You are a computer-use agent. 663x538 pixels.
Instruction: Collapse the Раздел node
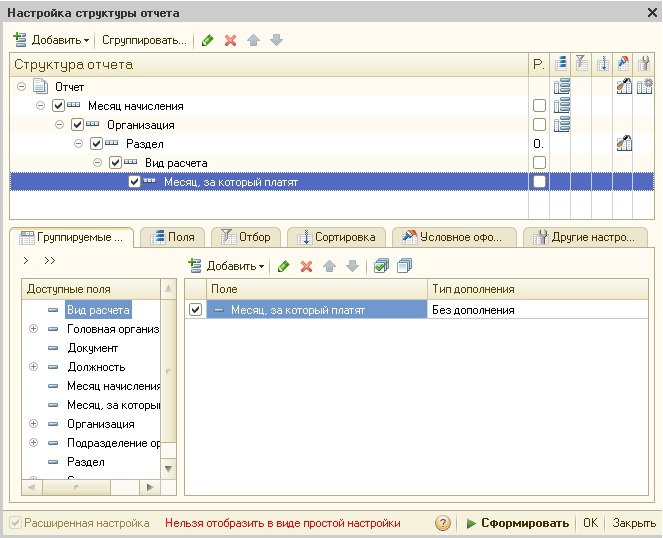point(78,144)
